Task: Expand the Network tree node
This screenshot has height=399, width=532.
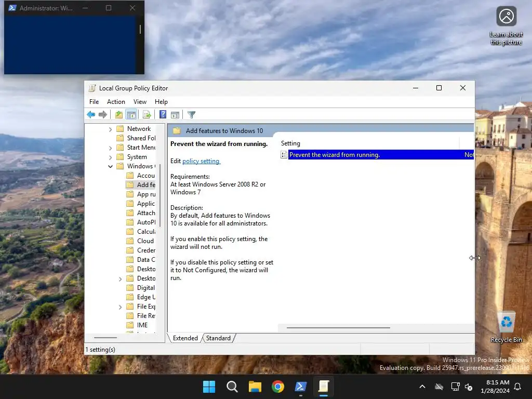Action: (x=110, y=129)
